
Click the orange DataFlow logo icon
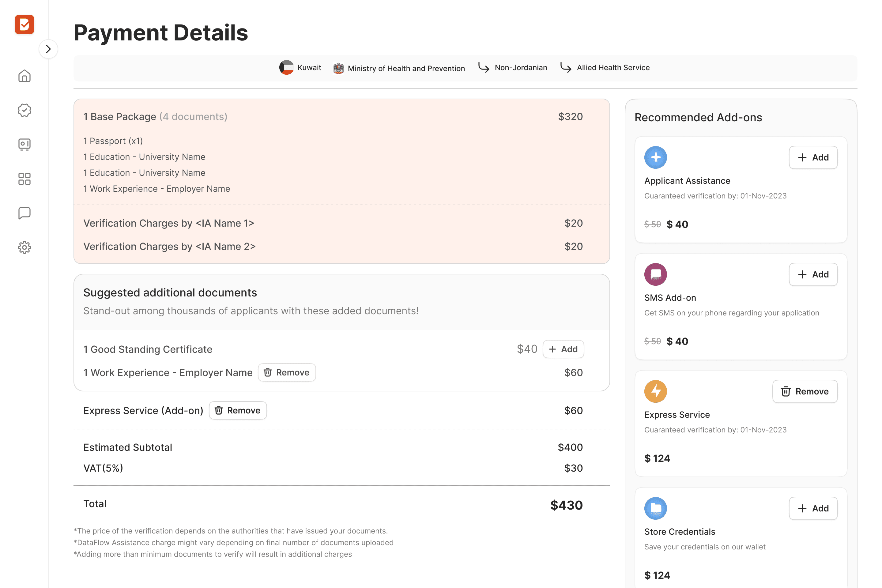click(24, 25)
